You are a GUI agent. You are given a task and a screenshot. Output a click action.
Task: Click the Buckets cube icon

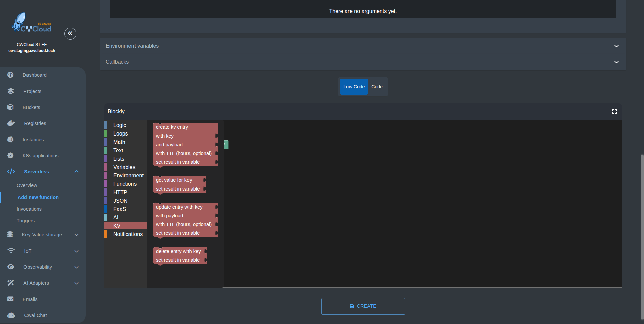(x=11, y=107)
